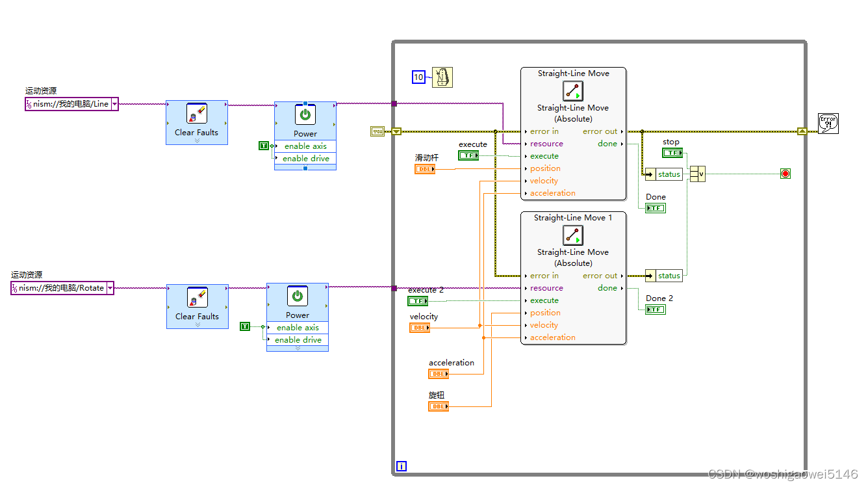
Task: Click the numeric constant 10 inside the loop
Action: pos(418,77)
